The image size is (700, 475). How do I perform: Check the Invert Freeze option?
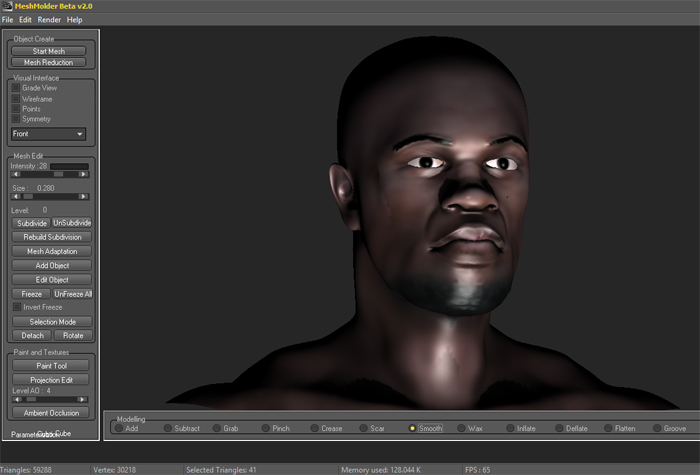click(x=16, y=307)
